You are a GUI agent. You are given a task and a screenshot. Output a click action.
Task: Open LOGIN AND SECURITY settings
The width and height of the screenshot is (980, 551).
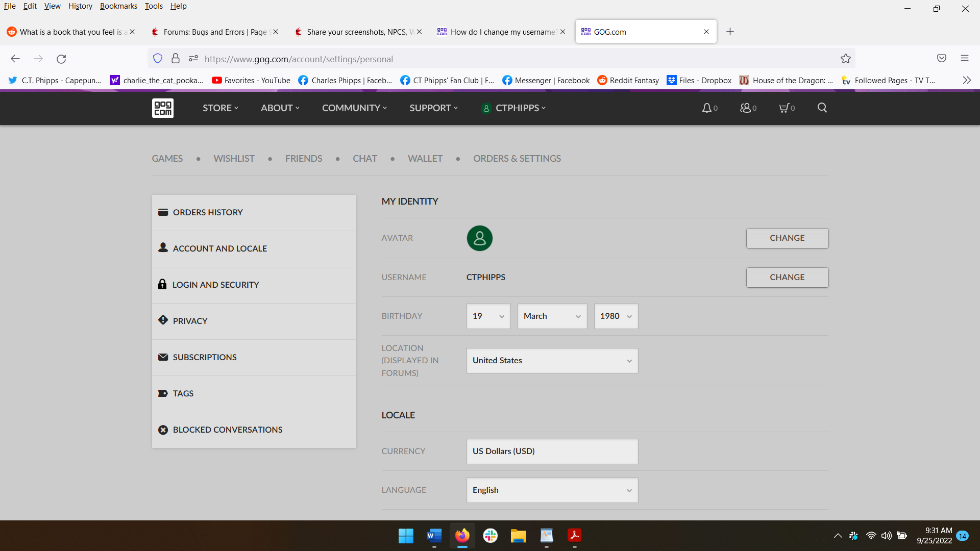coord(254,285)
